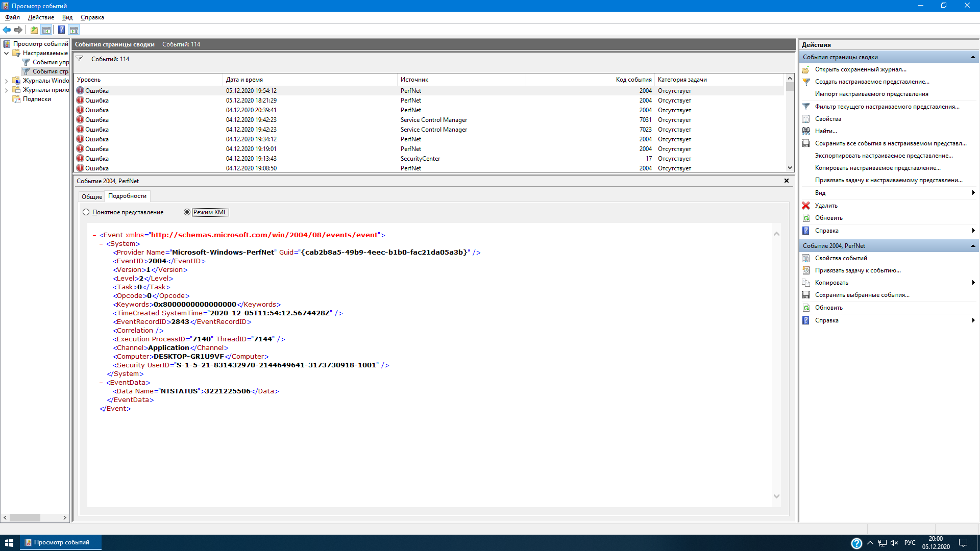The image size is (980, 551).
Task: Click the muted volume icon in system tray
Action: click(894, 543)
